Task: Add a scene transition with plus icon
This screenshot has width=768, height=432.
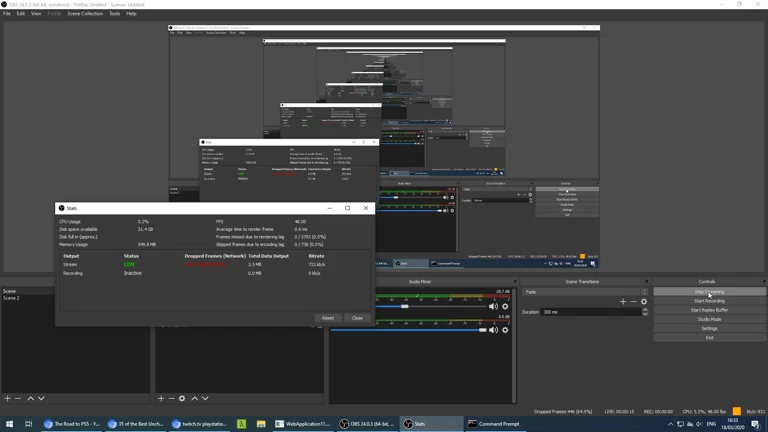Action: pyautogui.click(x=622, y=301)
